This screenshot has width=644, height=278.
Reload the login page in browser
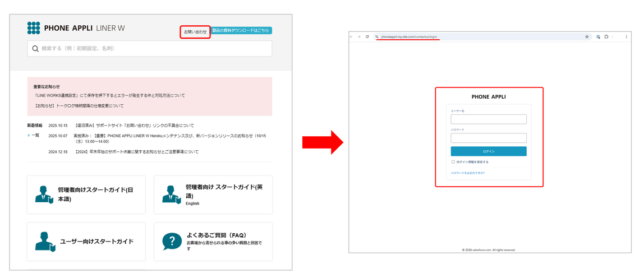[367, 36]
